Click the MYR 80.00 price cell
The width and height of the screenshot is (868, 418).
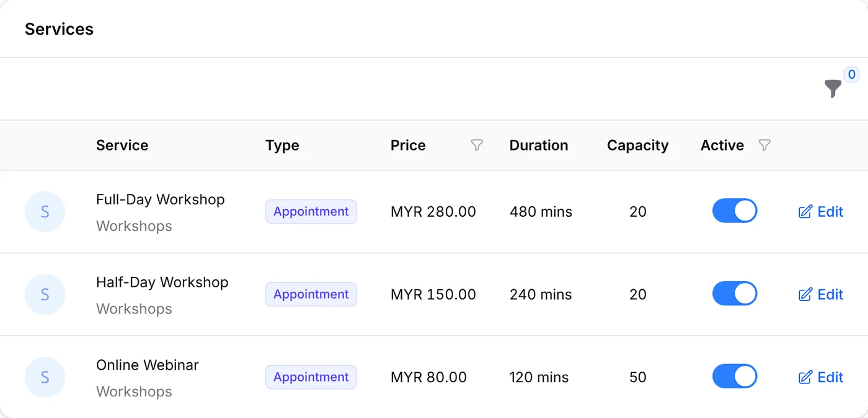click(x=428, y=377)
